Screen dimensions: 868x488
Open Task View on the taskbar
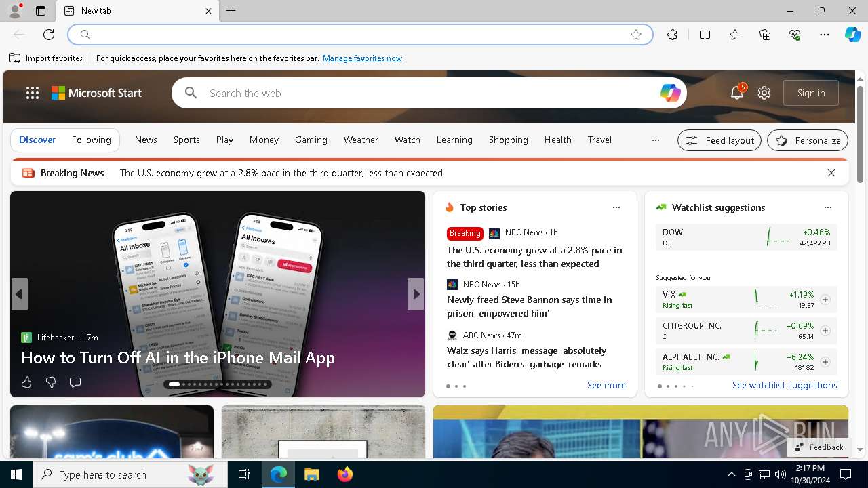pos(244,474)
